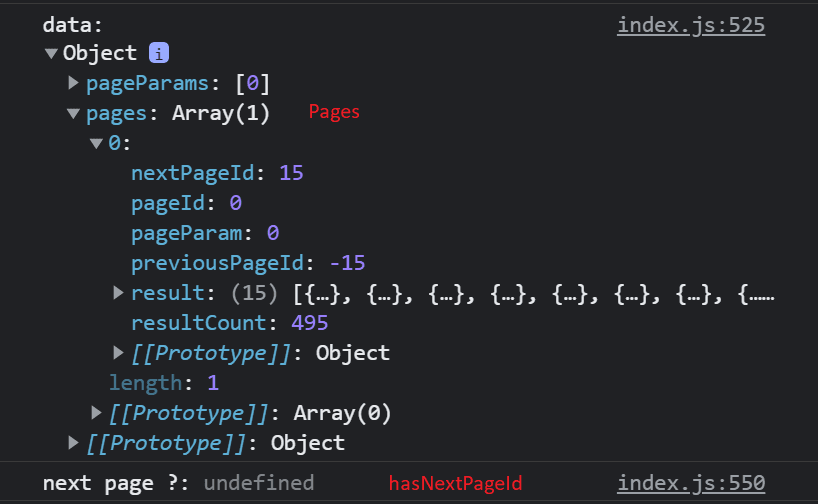The height and width of the screenshot is (504, 818).
Task: Expand the [[Prototype]]: Object below resultCount
Action: click(119, 352)
